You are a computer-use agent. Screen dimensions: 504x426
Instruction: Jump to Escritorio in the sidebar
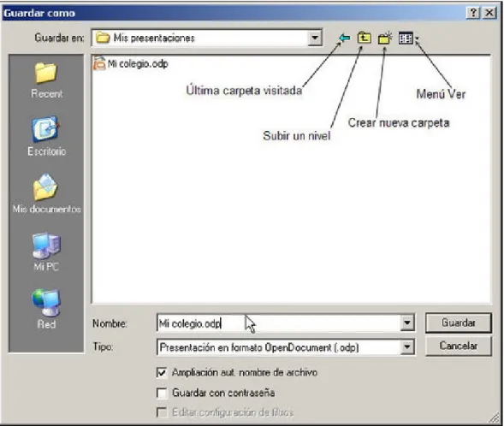[46, 136]
